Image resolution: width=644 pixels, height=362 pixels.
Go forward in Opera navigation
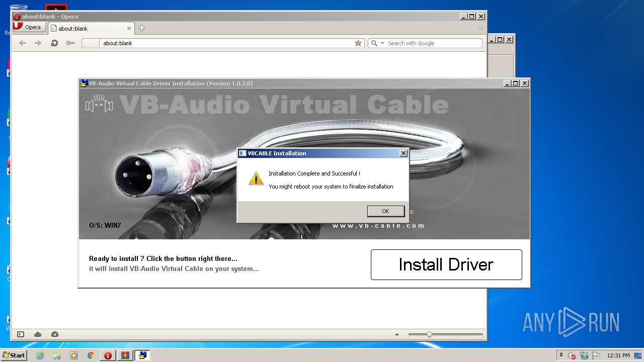(x=38, y=43)
